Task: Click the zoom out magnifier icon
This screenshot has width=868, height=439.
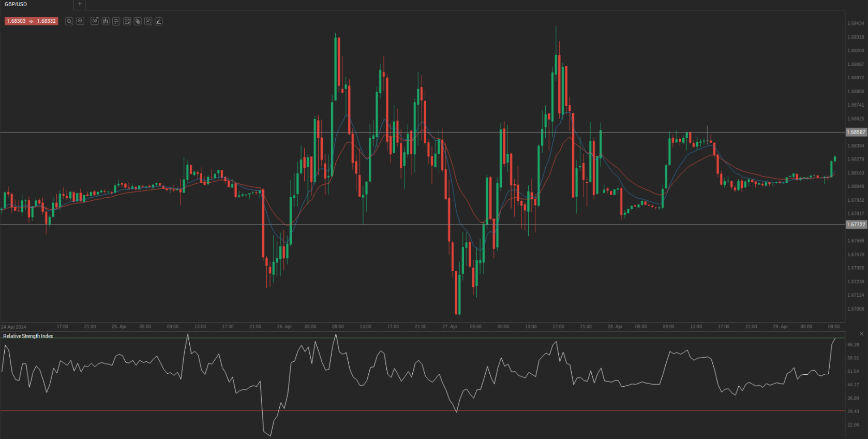Action: pyautogui.click(x=69, y=21)
